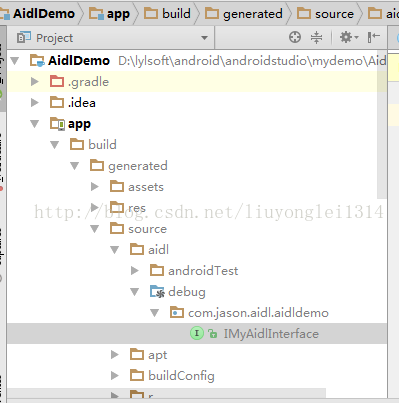Collapse the source folder arrow
399x403 pixels.
click(x=95, y=229)
